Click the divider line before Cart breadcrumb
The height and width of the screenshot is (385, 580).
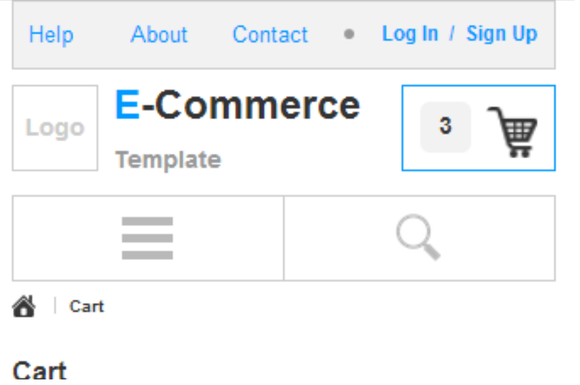click(55, 305)
